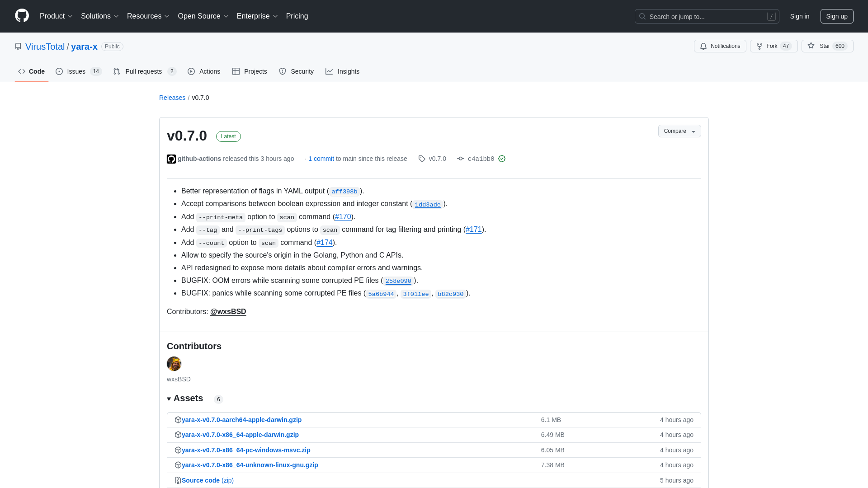Open the Product dropdown menu
The image size is (868, 488).
56,16
